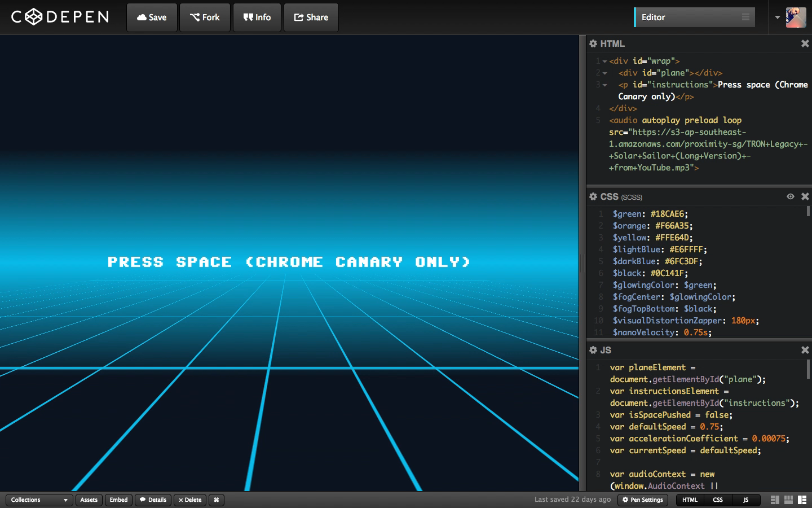Image resolution: width=812 pixels, height=508 pixels.
Task: View compiled CSS with eye icon
Action: [791, 196]
